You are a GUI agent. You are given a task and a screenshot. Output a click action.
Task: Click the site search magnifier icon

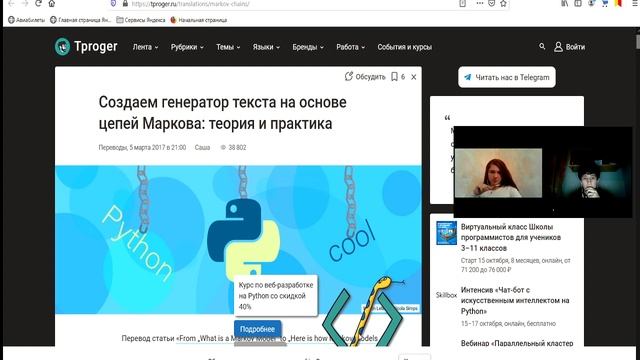tap(542, 47)
